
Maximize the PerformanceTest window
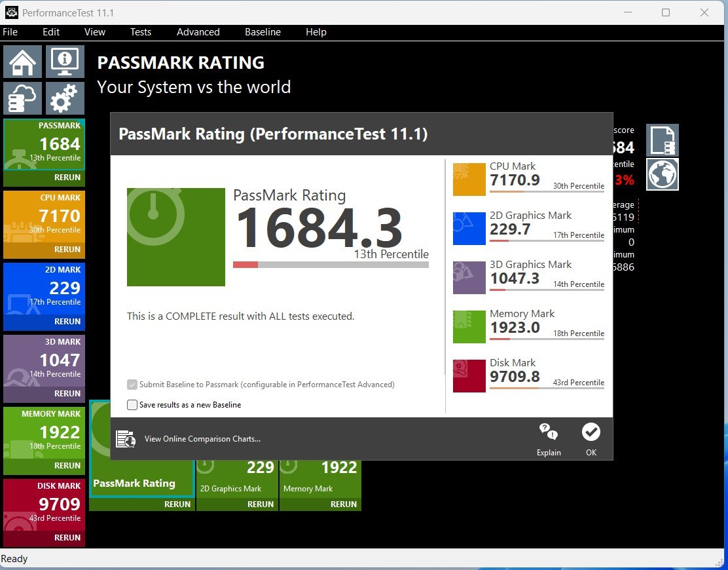coord(665,12)
